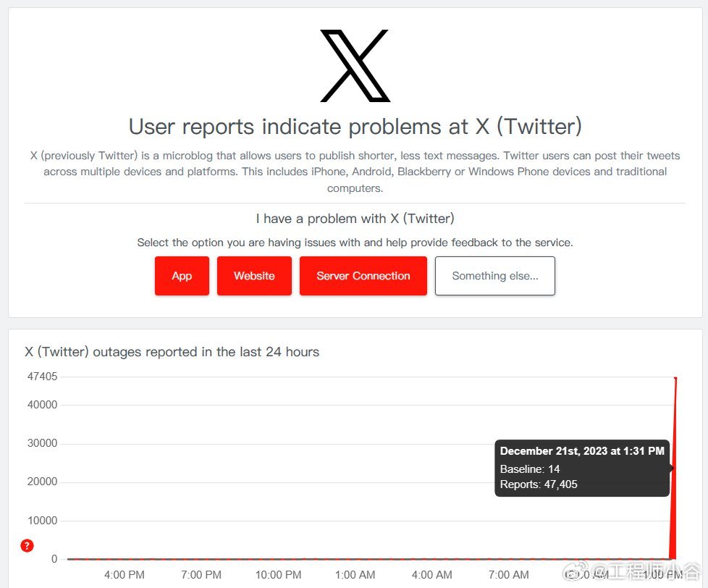Viewport: 708px width, 588px height.
Task: Open the red question mark help icon
Action: [x=27, y=545]
